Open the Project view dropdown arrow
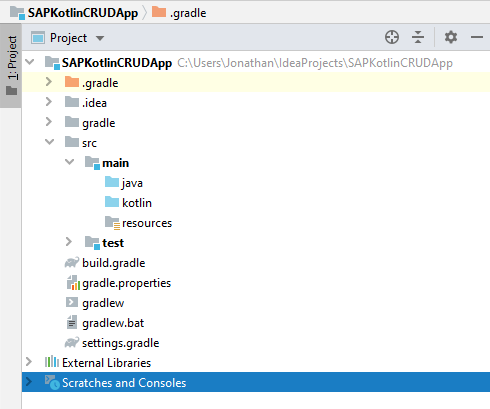490x409 pixels. coord(100,38)
